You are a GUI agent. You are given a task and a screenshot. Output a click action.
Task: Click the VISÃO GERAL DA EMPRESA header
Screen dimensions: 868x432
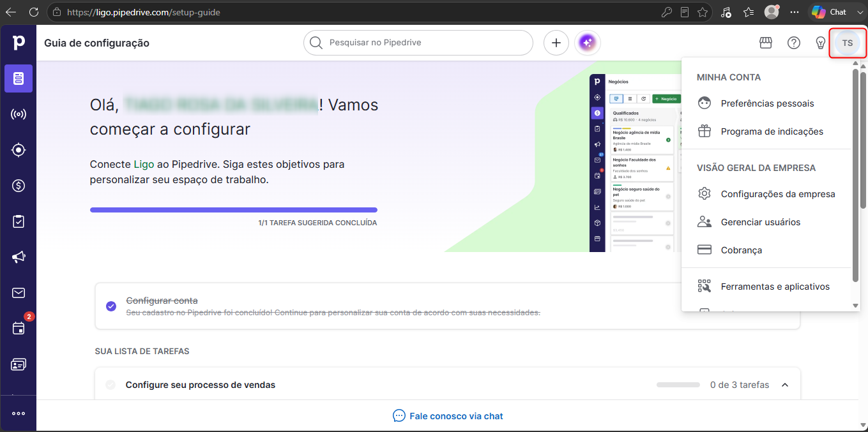[x=756, y=168]
